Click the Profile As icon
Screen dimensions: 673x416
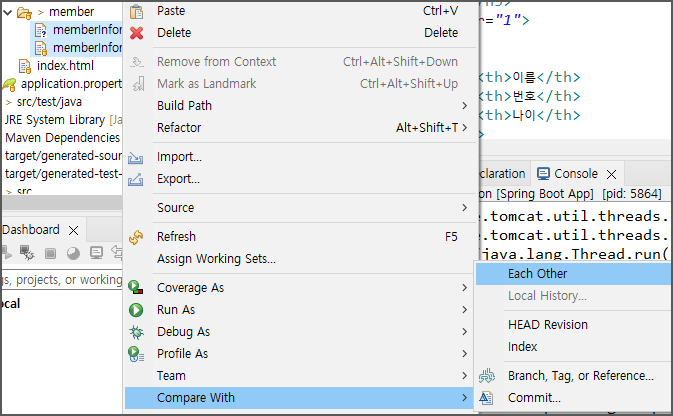pyautogui.click(x=136, y=354)
